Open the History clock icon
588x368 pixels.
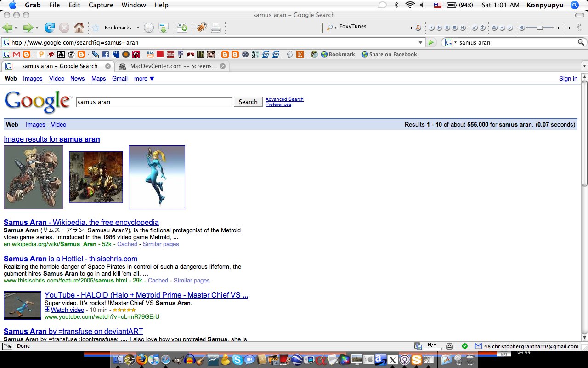click(x=149, y=28)
